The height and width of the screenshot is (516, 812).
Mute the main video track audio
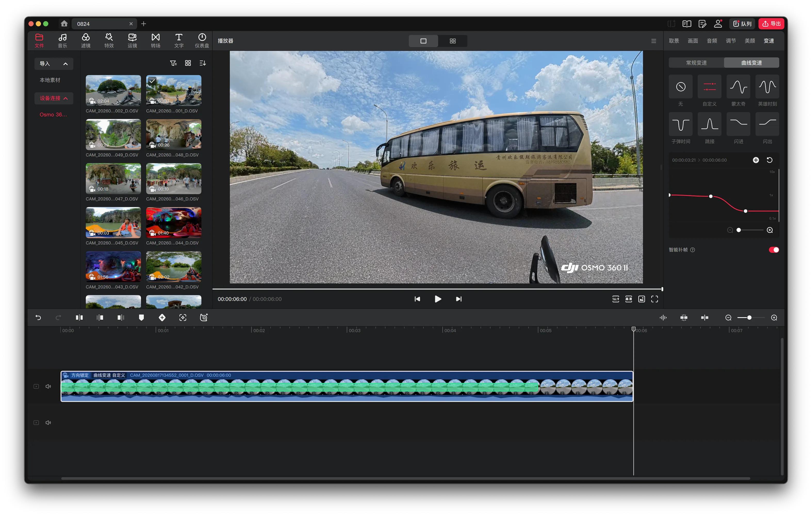48,386
